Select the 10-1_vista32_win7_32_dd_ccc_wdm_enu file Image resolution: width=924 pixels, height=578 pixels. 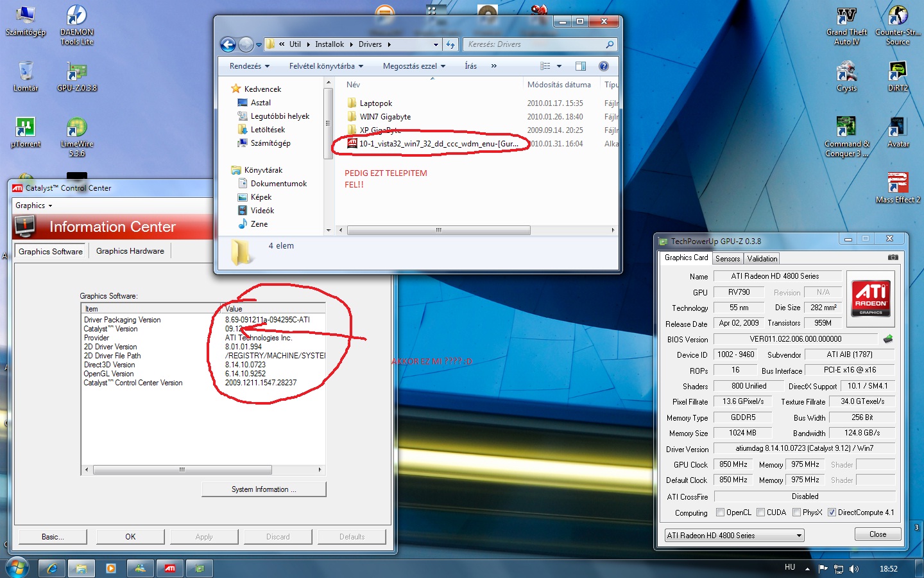[x=433, y=143]
